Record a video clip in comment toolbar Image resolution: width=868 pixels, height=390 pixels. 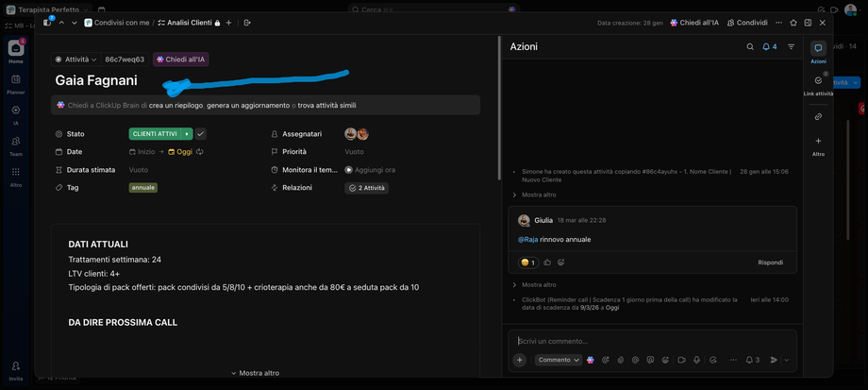pyautogui.click(x=681, y=360)
